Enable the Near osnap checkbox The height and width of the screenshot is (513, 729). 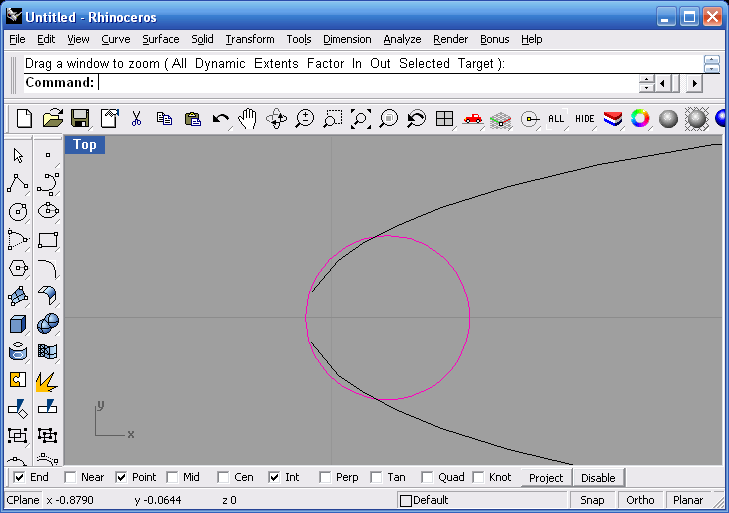point(70,477)
